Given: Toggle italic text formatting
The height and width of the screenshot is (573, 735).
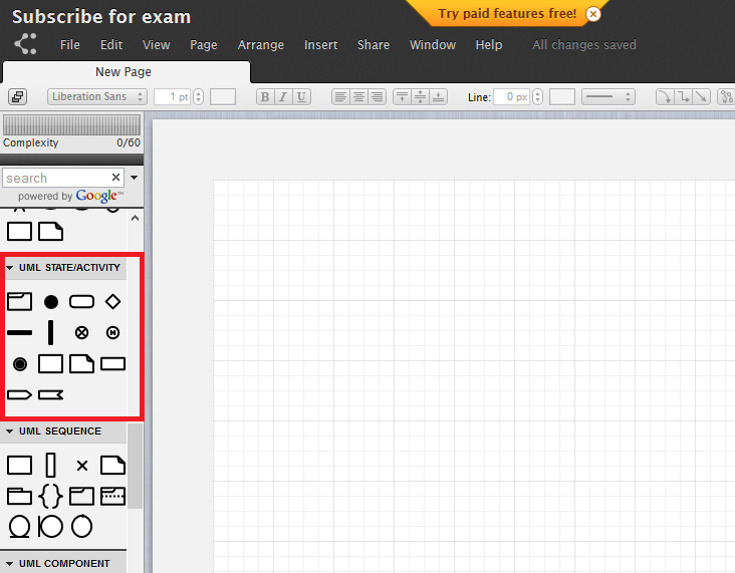Looking at the screenshot, I should 283,97.
